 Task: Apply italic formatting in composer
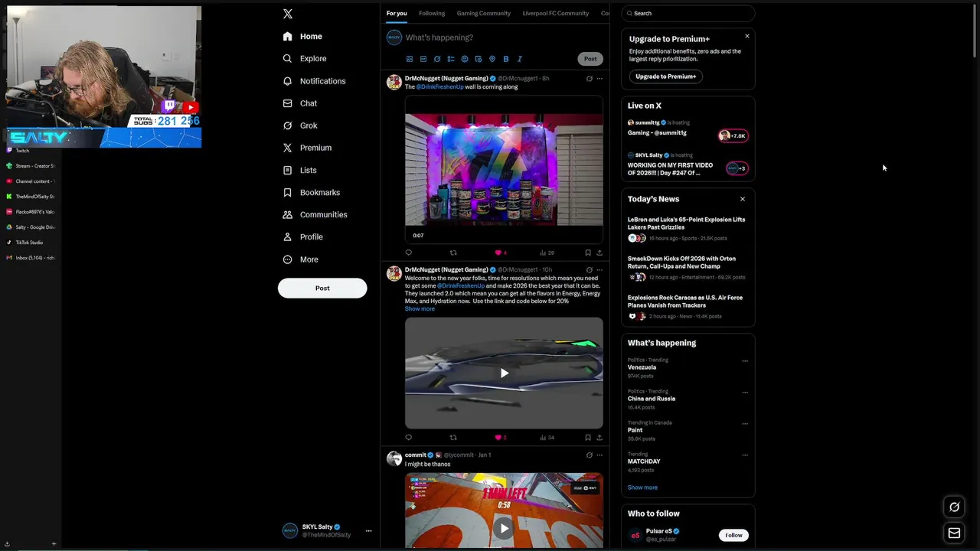(520, 59)
